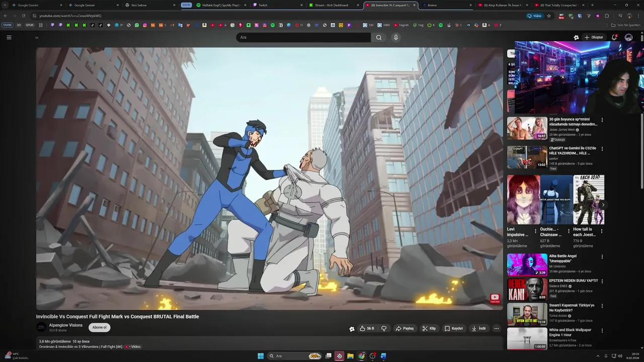Viewport: 644px width, 362px height.
Task: Open the account avatar menu
Action: (628, 37)
